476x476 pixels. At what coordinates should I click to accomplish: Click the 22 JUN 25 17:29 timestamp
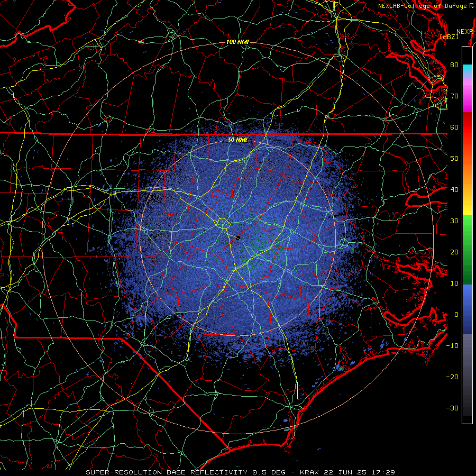pos(360,472)
